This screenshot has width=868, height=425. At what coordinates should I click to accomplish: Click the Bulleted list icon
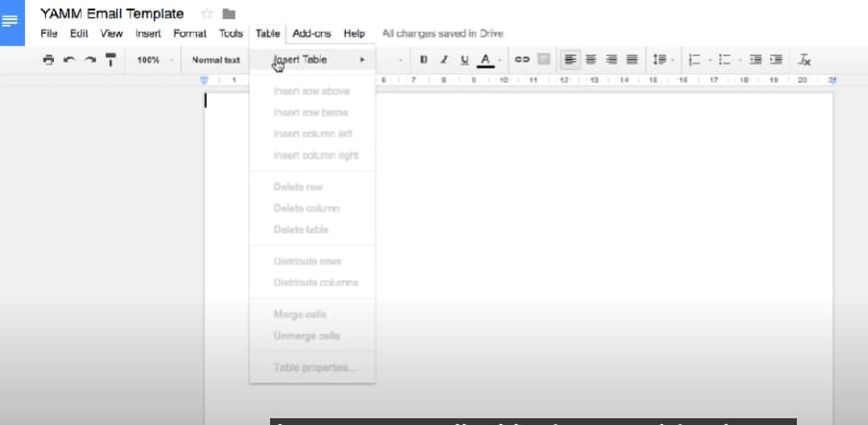coord(725,60)
